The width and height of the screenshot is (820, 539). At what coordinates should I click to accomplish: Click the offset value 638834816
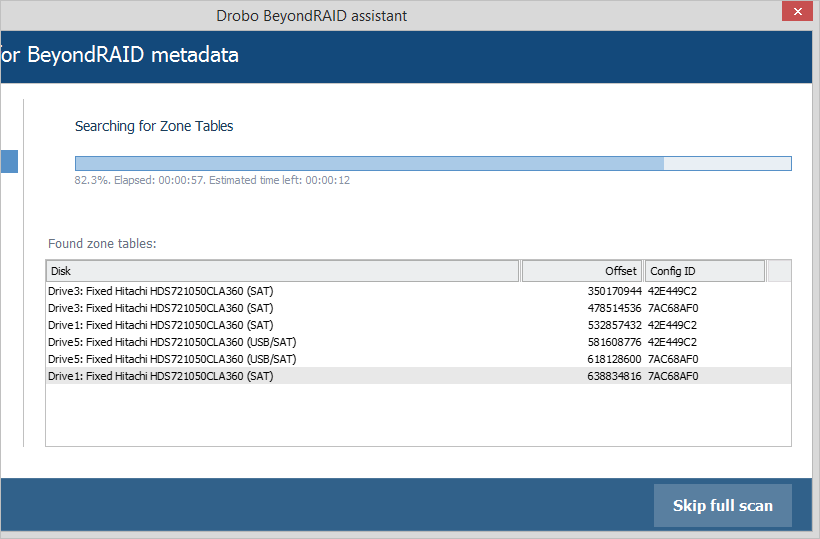click(614, 376)
